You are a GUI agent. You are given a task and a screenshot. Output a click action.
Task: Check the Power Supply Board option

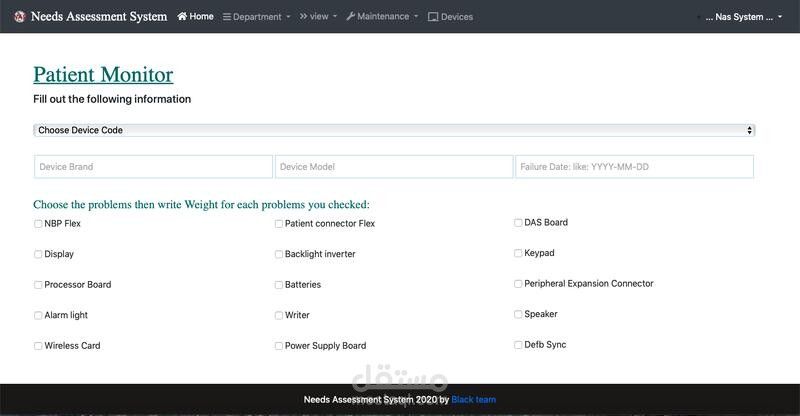coord(279,347)
